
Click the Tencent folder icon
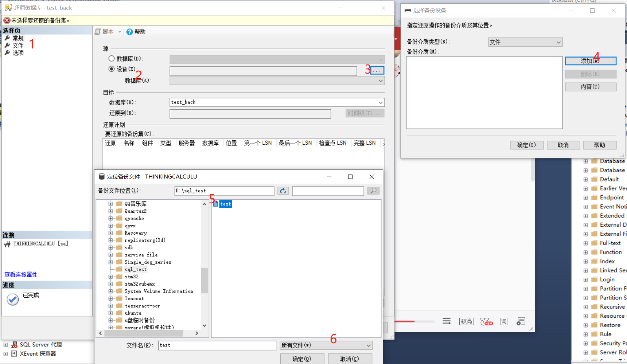119,299
